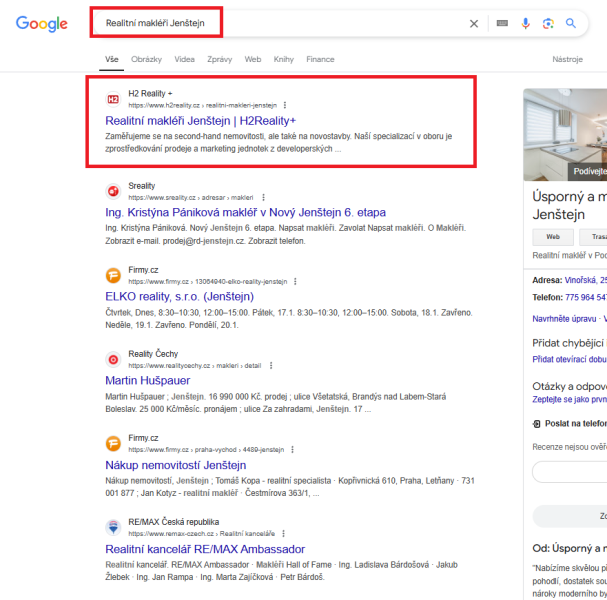The image size is (607, 600).
Task: Click the RE/MAX Česká republika site name
Action: (x=173, y=522)
